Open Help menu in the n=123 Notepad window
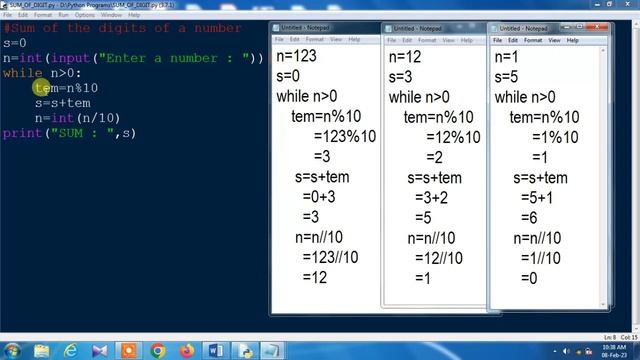The image size is (640, 360). coord(354,40)
